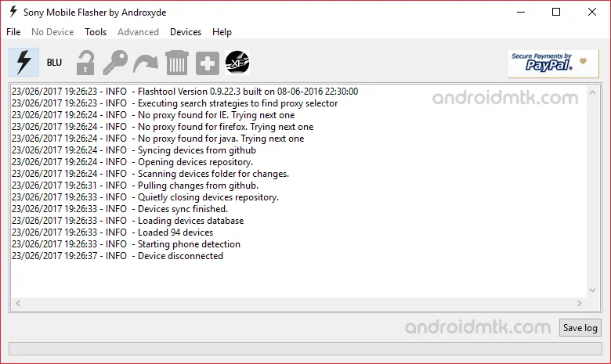Click the 'Loaded 94 devices' log line
The image size is (611, 364).
175,232
